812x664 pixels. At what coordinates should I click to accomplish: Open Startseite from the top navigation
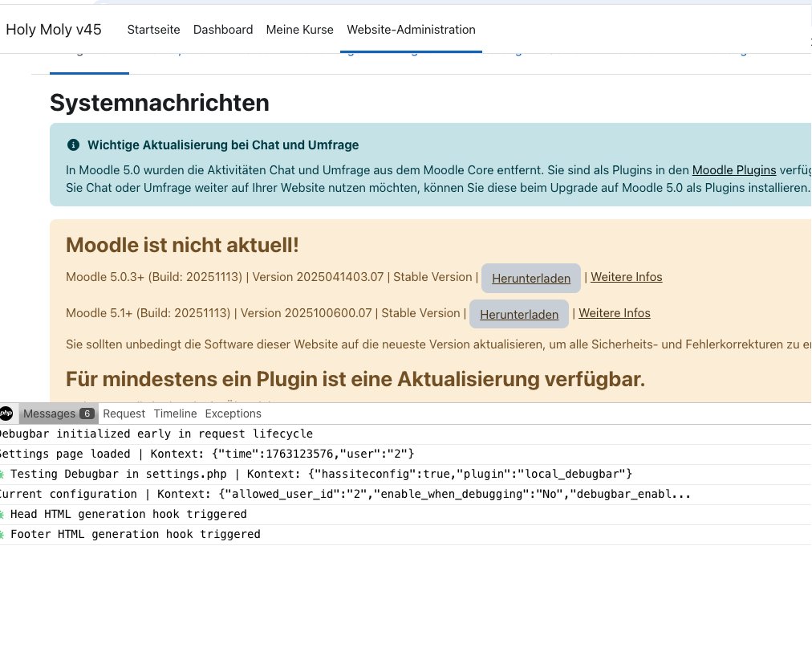[153, 30]
